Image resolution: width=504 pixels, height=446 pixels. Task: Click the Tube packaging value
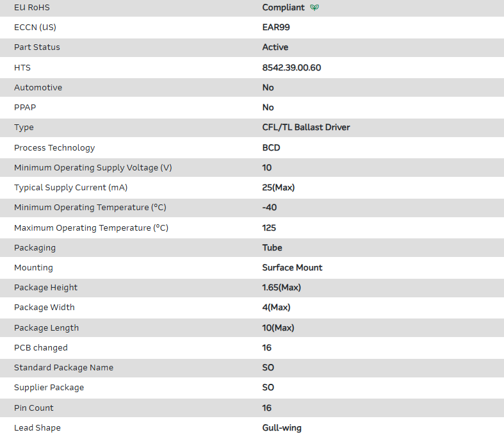pyautogui.click(x=272, y=248)
